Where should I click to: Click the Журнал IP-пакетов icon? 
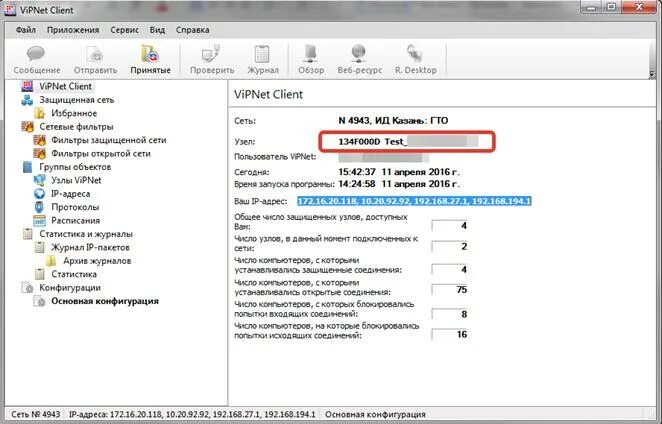[39, 247]
